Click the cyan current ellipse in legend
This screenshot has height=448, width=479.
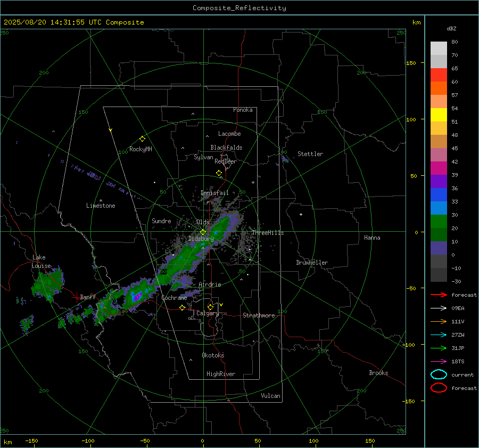[439, 374]
